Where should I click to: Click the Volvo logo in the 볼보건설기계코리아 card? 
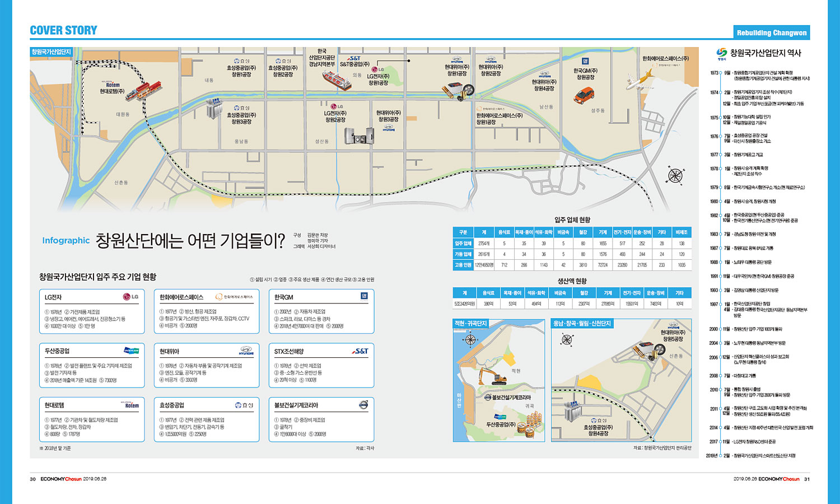(x=363, y=405)
